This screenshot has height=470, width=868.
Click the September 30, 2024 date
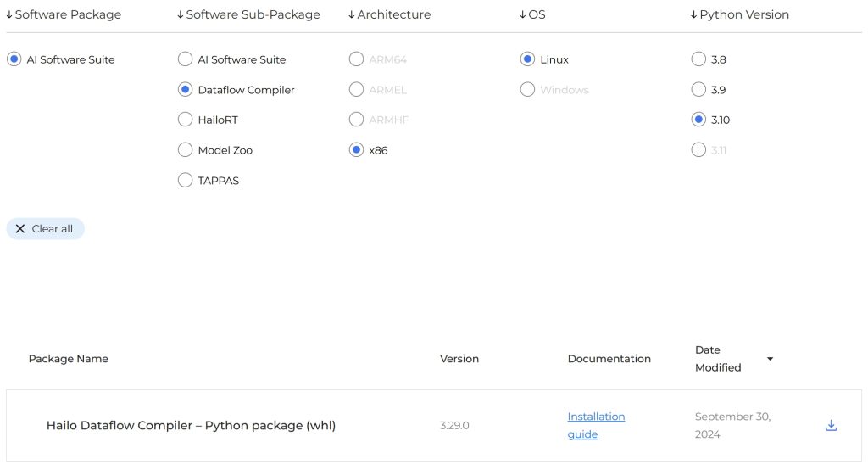(x=732, y=425)
